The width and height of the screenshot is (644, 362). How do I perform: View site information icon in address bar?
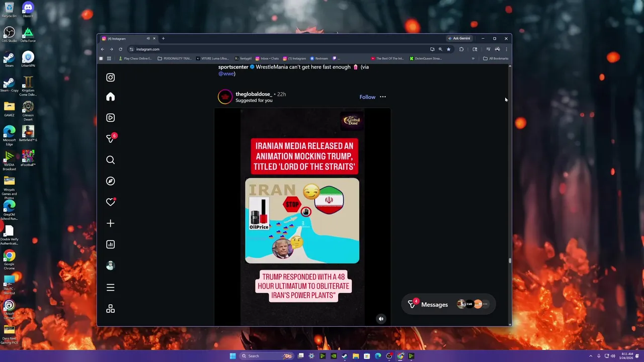point(131,49)
